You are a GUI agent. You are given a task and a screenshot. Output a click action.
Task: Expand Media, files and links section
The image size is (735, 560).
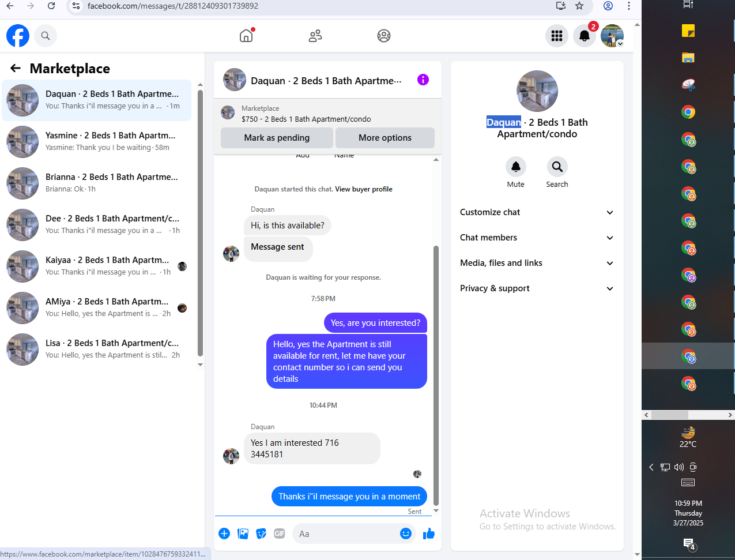537,263
